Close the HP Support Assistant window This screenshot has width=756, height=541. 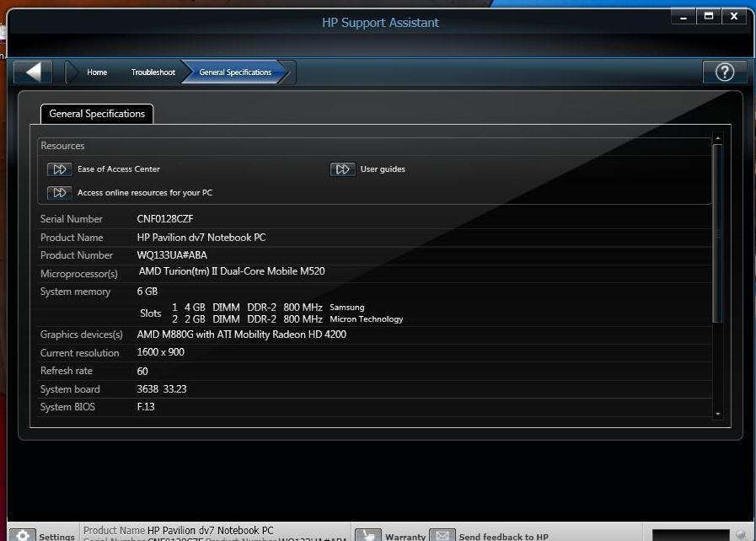pyautogui.click(x=734, y=16)
